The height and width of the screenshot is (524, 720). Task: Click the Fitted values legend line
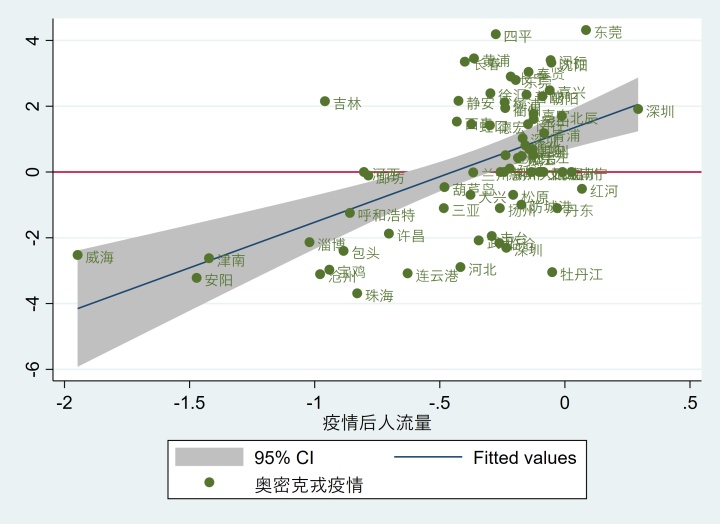click(428, 457)
